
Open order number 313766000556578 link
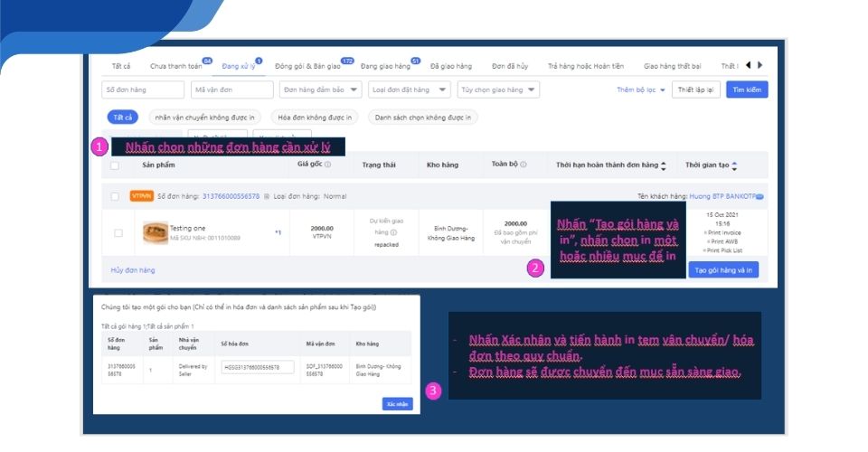point(231,196)
